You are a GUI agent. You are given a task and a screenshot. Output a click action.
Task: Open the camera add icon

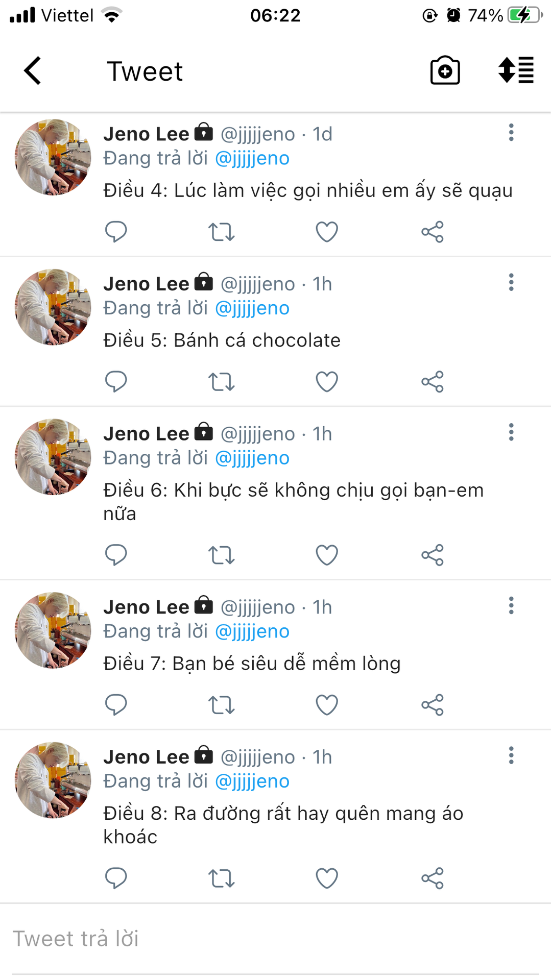(445, 70)
